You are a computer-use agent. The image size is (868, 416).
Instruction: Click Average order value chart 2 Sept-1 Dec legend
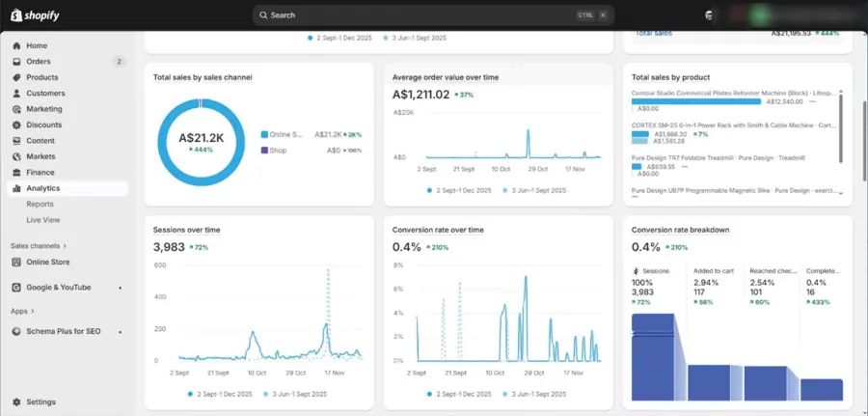click(x=459, y=190)
